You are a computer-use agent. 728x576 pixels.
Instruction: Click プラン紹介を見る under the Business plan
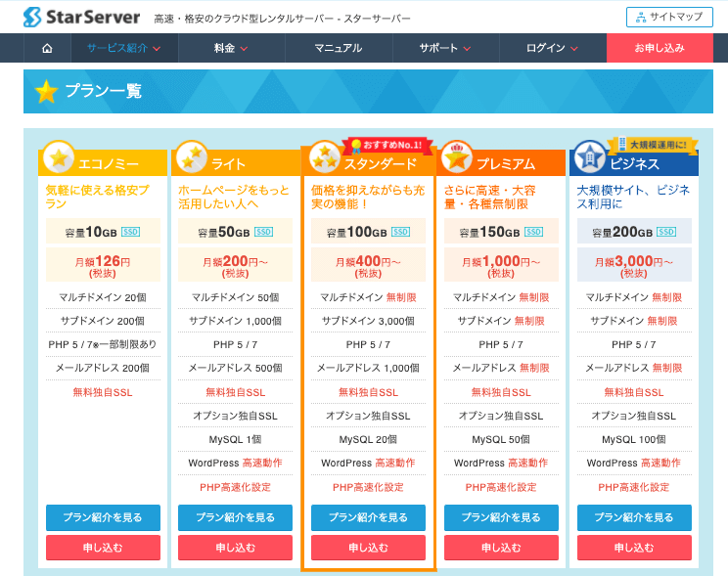point(634,517)
